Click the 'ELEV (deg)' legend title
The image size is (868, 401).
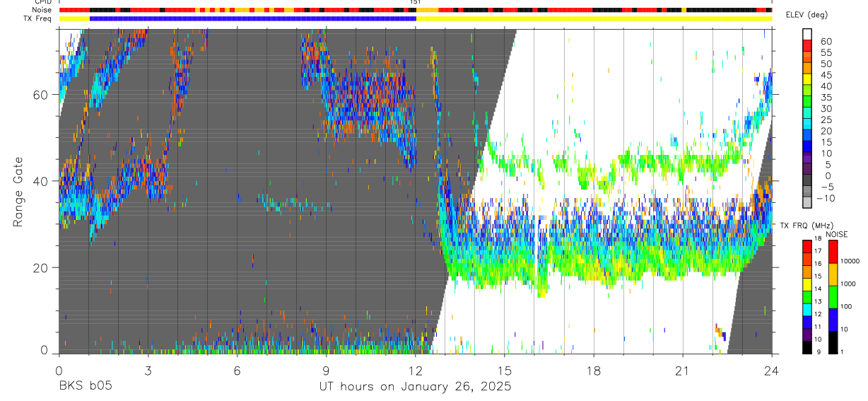coord(807,15)
